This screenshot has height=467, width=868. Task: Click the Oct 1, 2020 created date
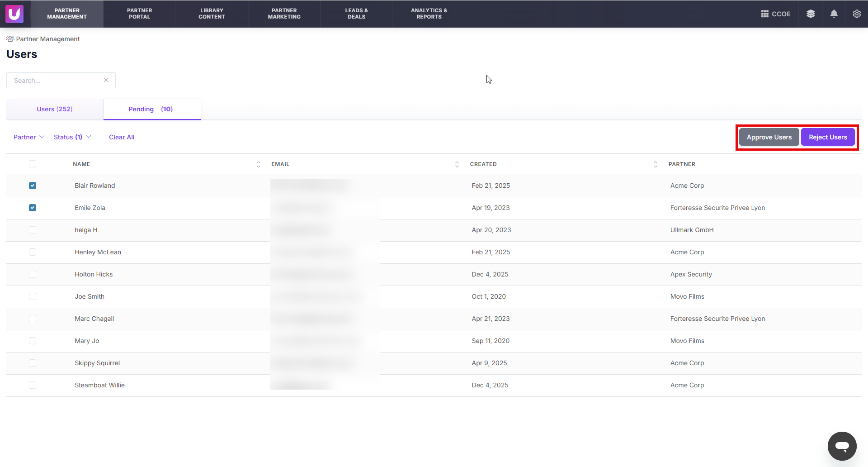[x=489, y=296]
